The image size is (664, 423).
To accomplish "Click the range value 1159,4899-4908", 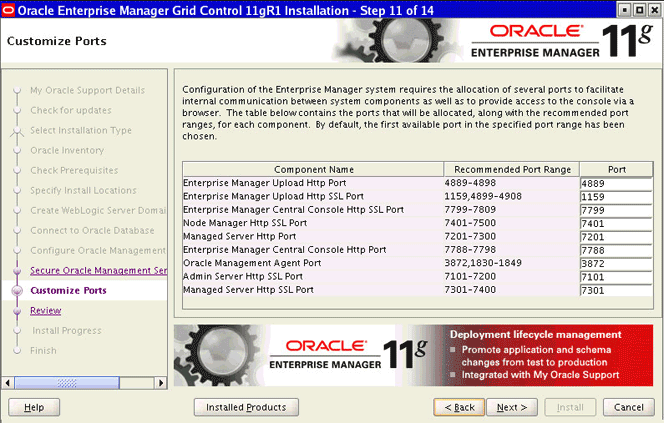I will 483,196.
